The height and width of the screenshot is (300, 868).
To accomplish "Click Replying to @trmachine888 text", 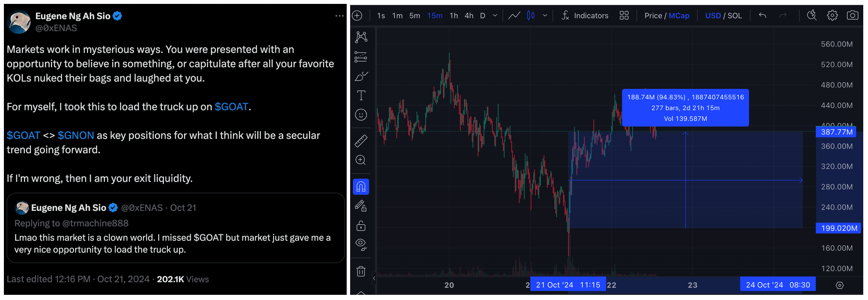I will tap(71, 223).
